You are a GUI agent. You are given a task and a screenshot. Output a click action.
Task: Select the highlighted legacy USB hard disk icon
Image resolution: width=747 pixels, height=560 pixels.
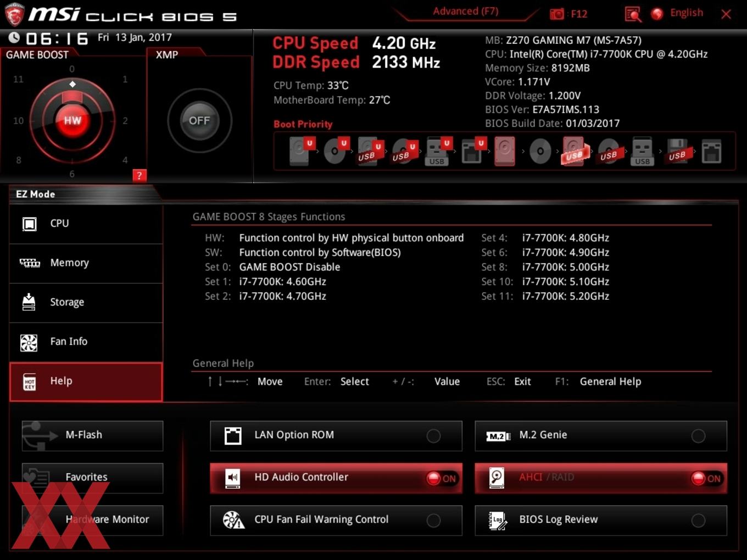click(x=575, y=151)
